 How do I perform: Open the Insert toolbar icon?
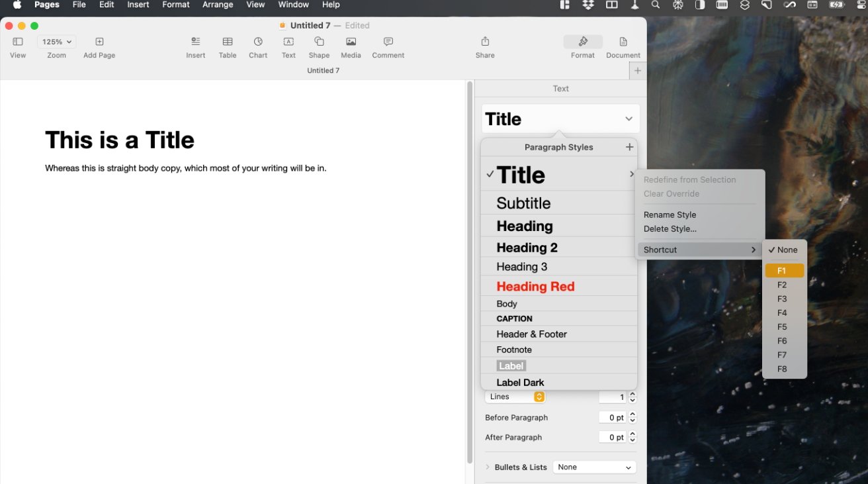(x=196, y=42)
